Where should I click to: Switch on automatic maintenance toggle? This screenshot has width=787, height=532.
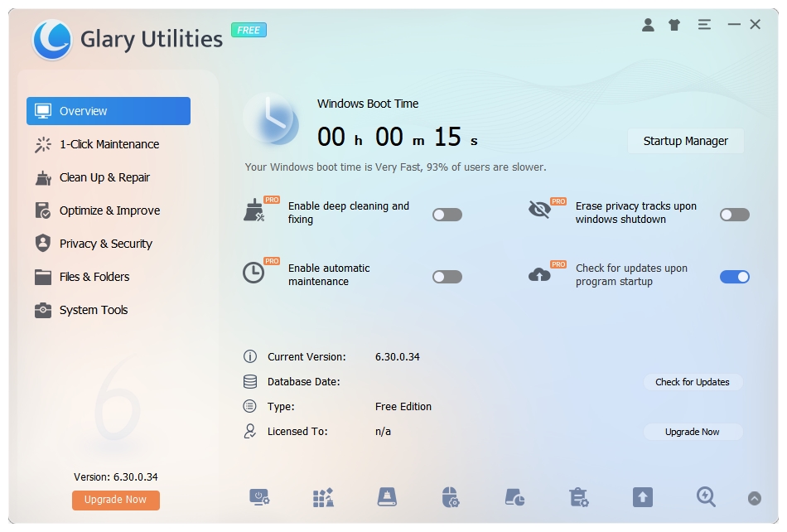click(x=447, y=277)
